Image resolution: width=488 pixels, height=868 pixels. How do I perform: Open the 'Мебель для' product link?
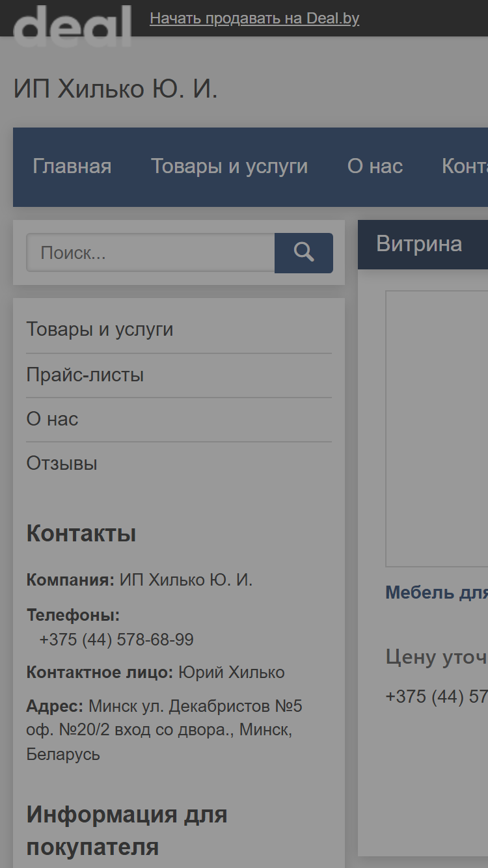(437, 593)
